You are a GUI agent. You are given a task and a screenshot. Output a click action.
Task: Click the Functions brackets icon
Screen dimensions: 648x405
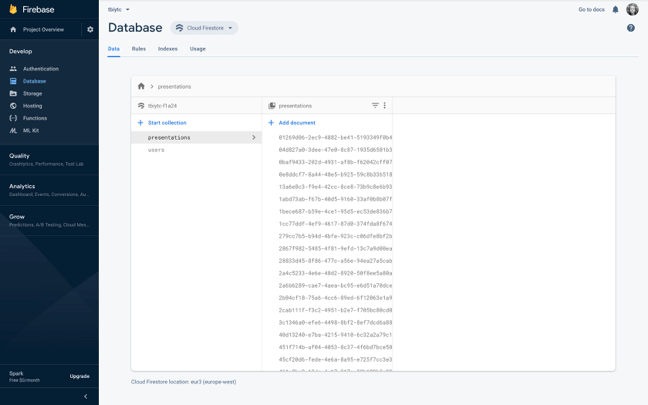pyautogui.click(x=13, y=118)
